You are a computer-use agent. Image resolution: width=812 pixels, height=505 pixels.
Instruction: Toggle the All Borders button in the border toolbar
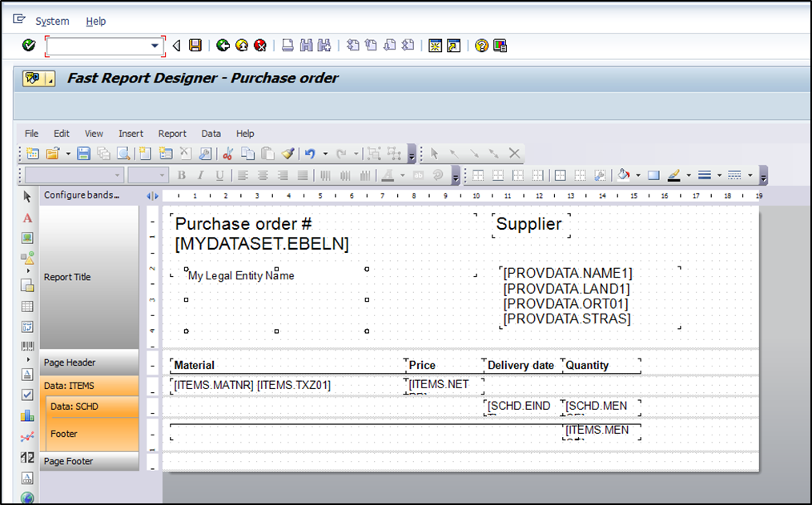(x=560, y=175)
